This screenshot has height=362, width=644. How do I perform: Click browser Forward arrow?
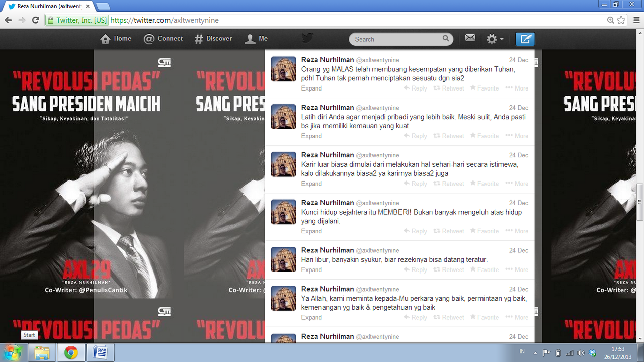pyautogui.click(x=22, y=20)
